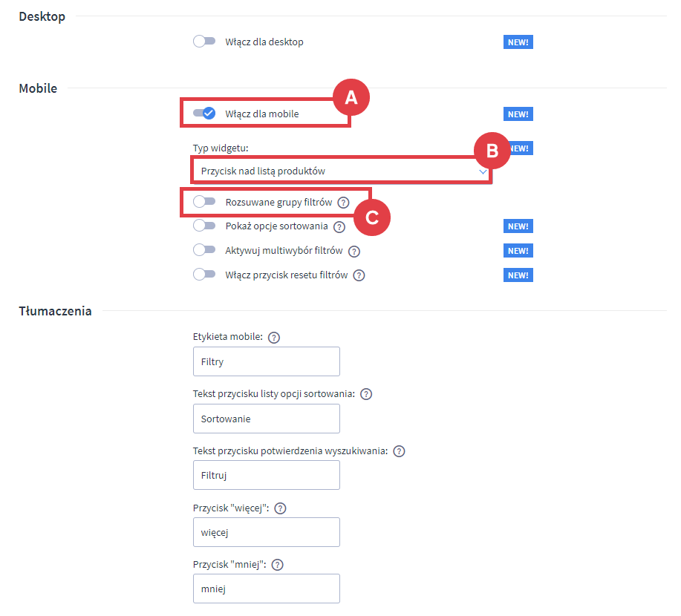Click the 'Włącz dla desktop' label text
Image resolution: width=681 pixels, height=616 pixels.
[264, 42]
